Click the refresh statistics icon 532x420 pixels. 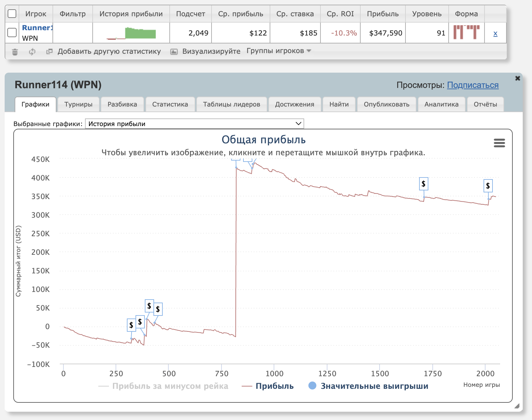(x=32, y=52)
